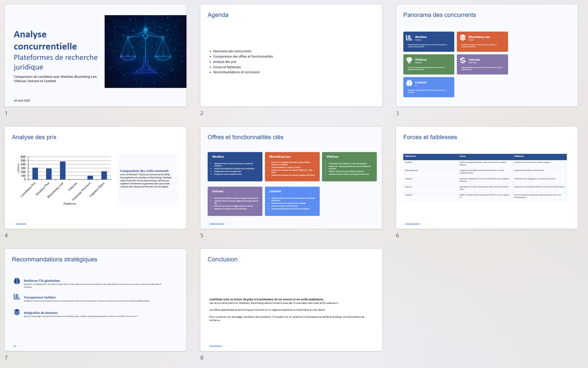Image resolution: width=588 pixels, height=368 pixels.
Task: Click the Casetext row in the slide 6 table
Action: [485, 196]
